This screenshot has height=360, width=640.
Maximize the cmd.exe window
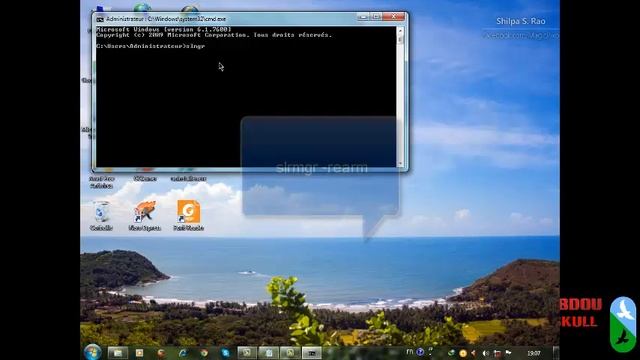click(376, 17)
